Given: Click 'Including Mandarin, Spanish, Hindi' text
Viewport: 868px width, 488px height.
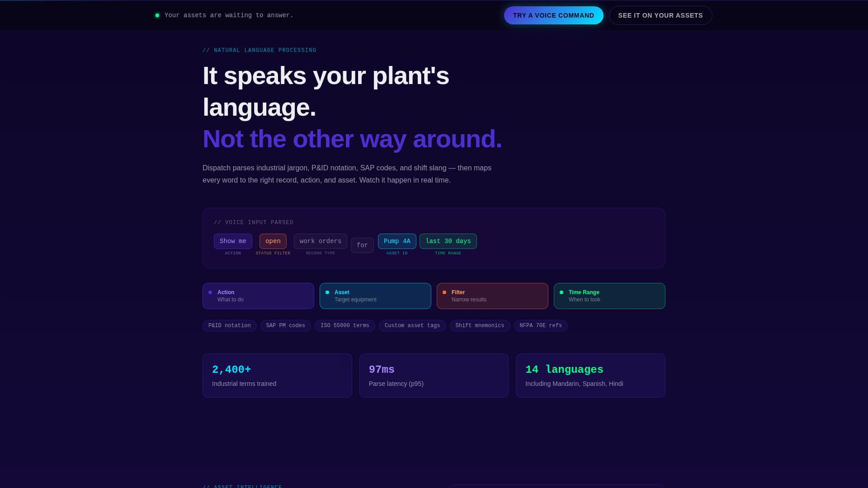Looking at the screenshot, I should pyautogui.click(x=574, y=384).
